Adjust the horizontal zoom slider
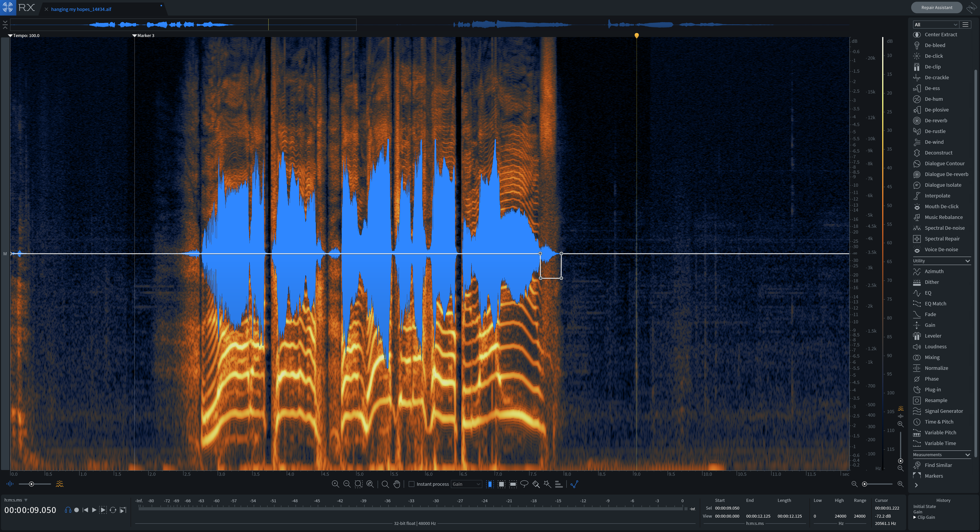 coord(865,484)
